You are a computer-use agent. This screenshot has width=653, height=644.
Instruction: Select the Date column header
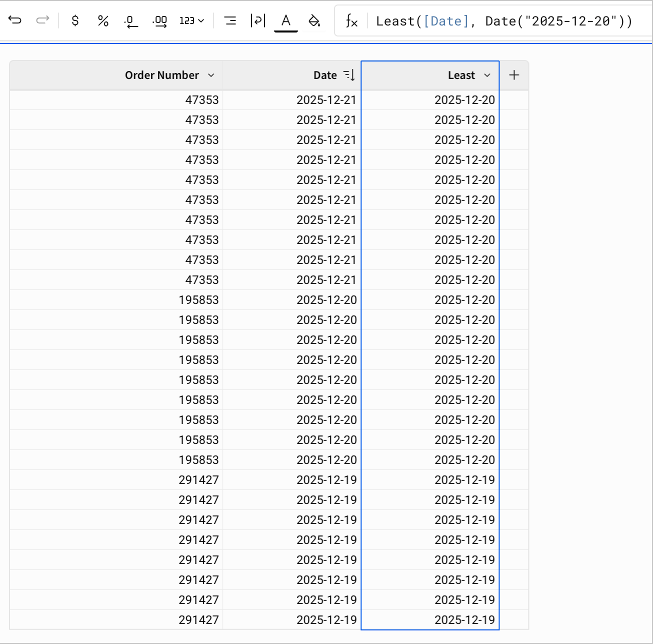pos(324,75)
